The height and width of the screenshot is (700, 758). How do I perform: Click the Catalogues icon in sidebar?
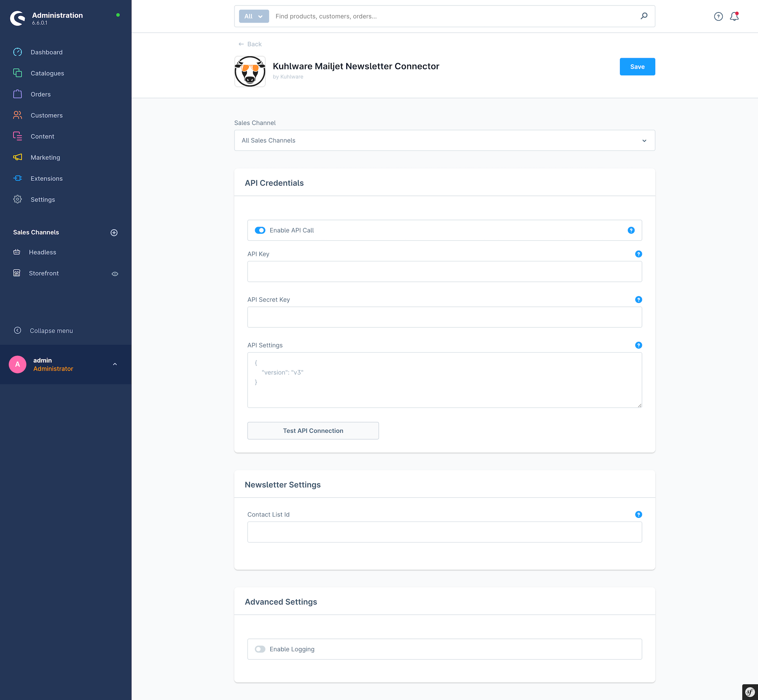point(17,73)
